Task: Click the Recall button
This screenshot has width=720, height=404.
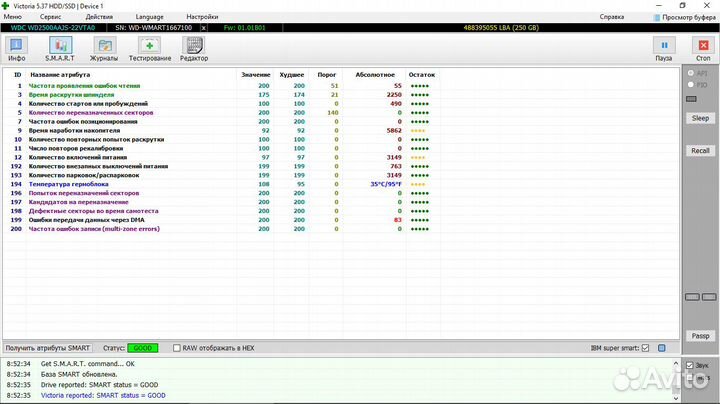Action: pos(700,150)
